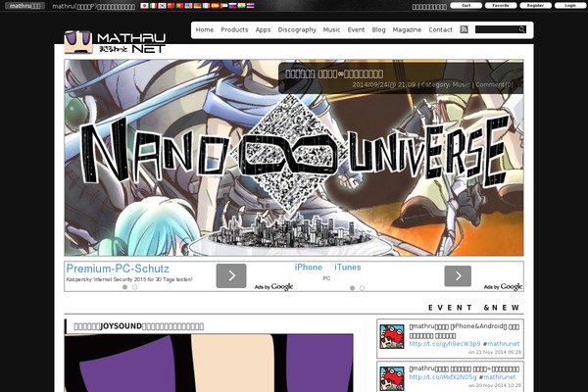Click the Kaspersky Internet Security 2015 ad text
The image size is (588, 392).
[x=129, y=279]
